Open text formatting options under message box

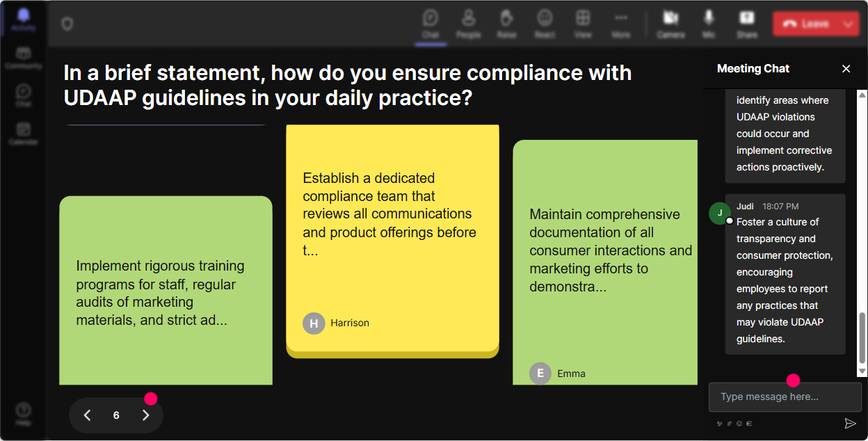pos(719,424)
